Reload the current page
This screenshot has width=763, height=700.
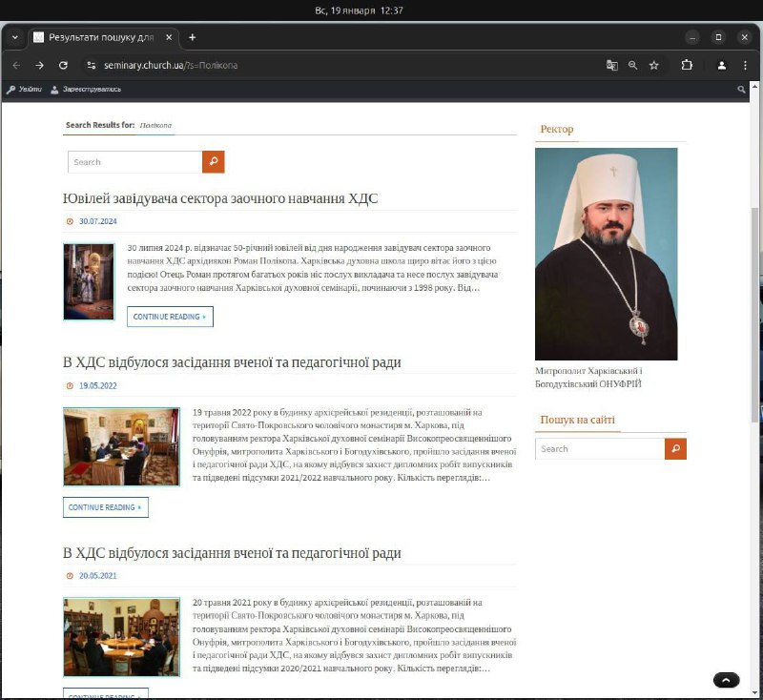coord(63,65)
